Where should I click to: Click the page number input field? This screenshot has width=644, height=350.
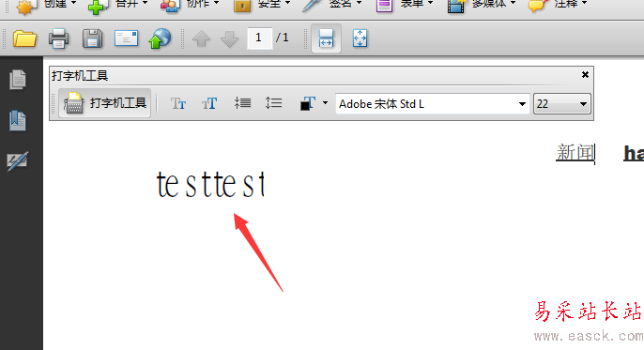point(259,38)
